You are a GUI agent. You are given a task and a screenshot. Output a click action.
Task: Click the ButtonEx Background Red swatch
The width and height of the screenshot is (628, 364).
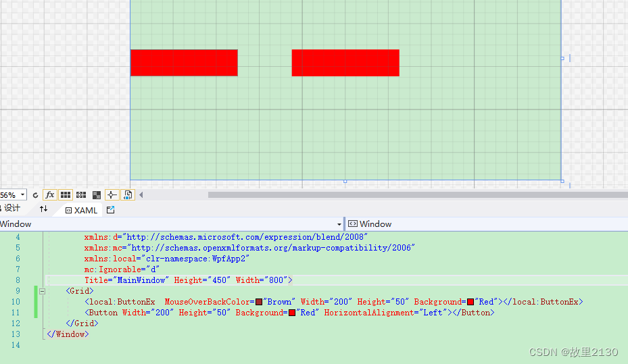(470, 302)
